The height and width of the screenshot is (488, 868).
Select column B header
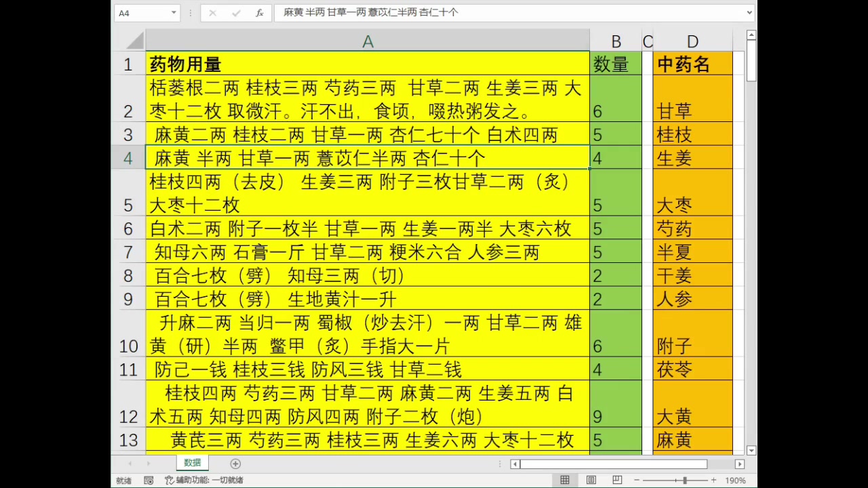[x=616, y=41]
